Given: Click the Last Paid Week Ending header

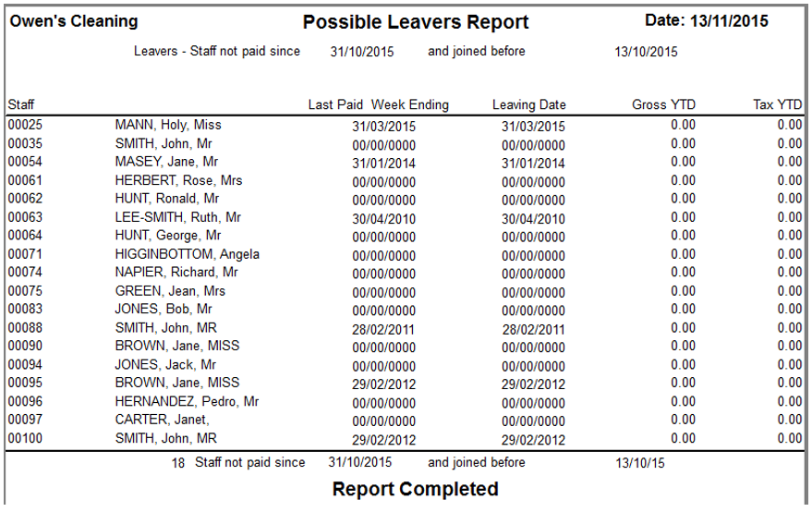Looking at the screenshot, I should 378,104.
